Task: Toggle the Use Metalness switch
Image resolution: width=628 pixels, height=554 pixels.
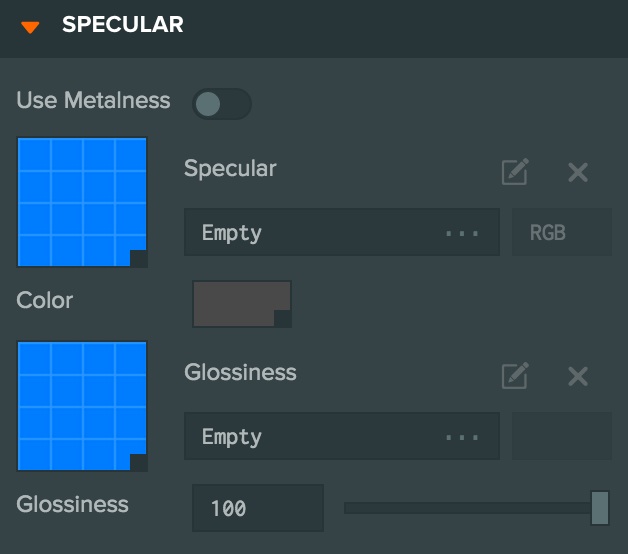Action: point(222,104)
